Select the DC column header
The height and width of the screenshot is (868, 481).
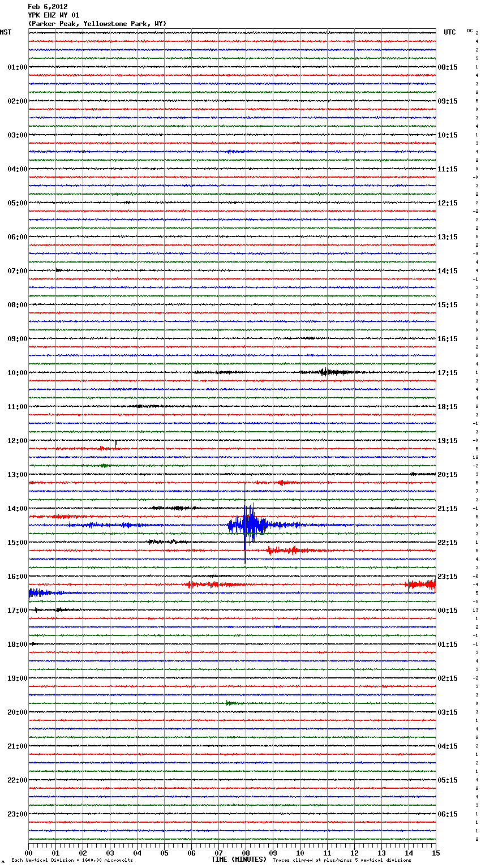pyautogui.click(x=470, y=31)
